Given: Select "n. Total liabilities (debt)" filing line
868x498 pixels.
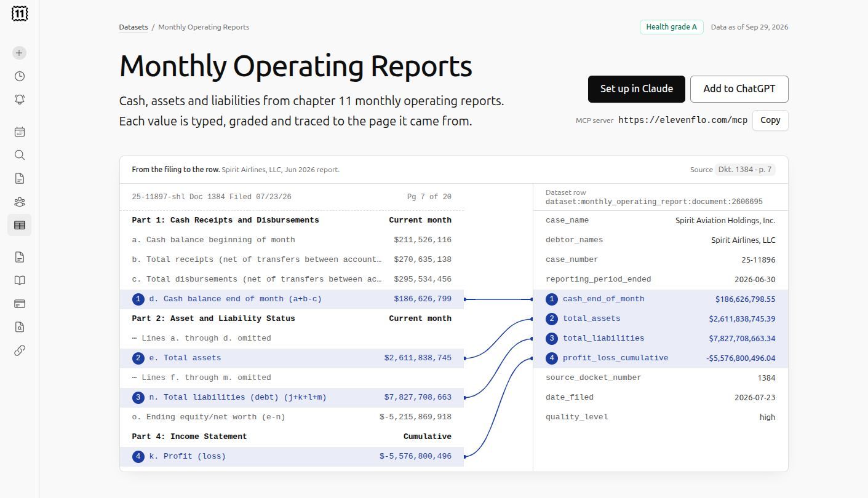Looking at the screenshot, I should (292, 398).
